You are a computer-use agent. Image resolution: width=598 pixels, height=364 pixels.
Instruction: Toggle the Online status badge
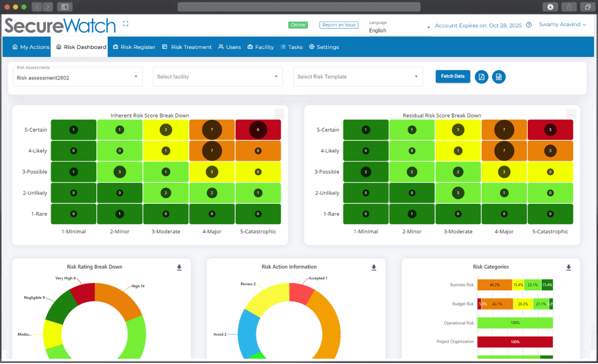tap(298, 25)
